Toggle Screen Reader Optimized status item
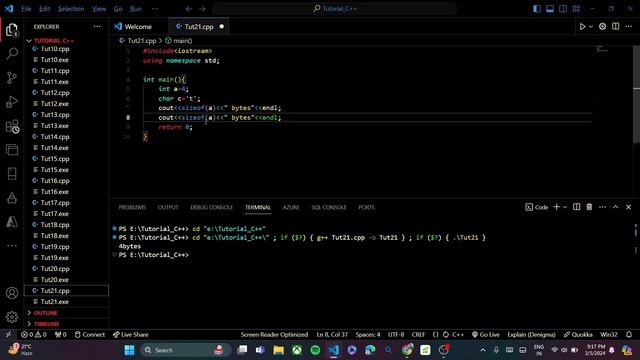640x360 pixels. [x=274, y=335]
